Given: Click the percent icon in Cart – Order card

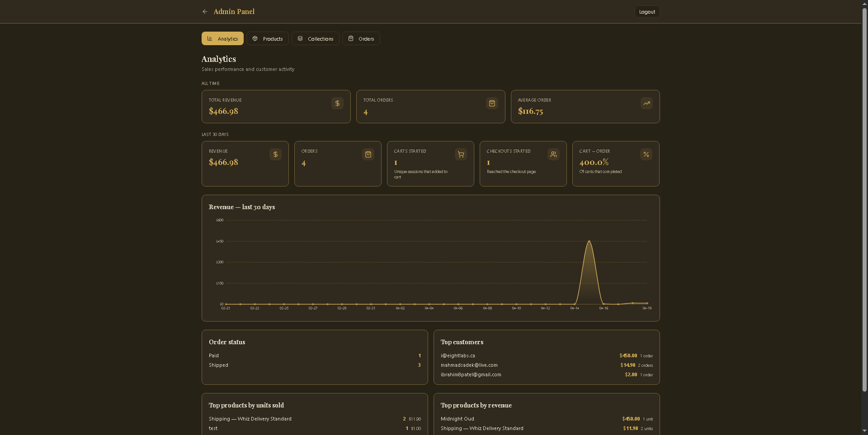Looking at the screenshot, I should [646, 154].
